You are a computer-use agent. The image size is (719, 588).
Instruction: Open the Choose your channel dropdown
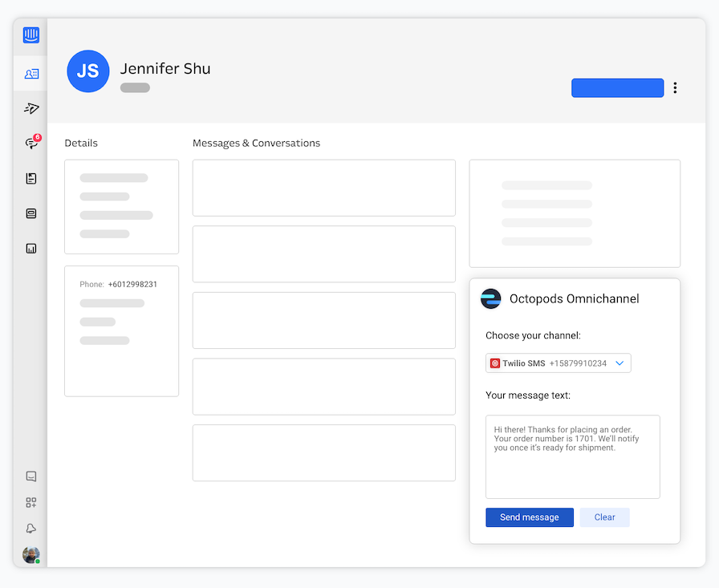coord(619,363)
